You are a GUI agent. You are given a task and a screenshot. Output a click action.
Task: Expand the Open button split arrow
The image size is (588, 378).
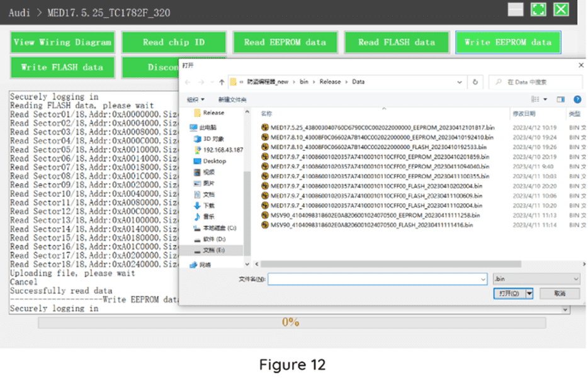pos(529,293)
